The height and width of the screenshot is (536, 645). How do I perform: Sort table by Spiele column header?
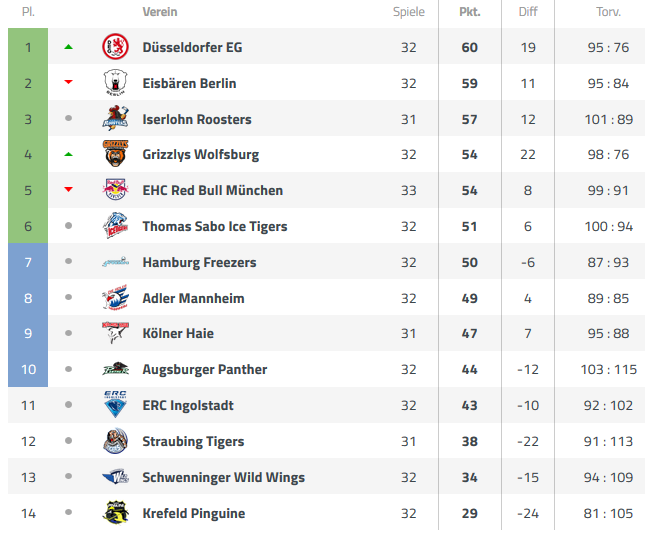point(408,12)
